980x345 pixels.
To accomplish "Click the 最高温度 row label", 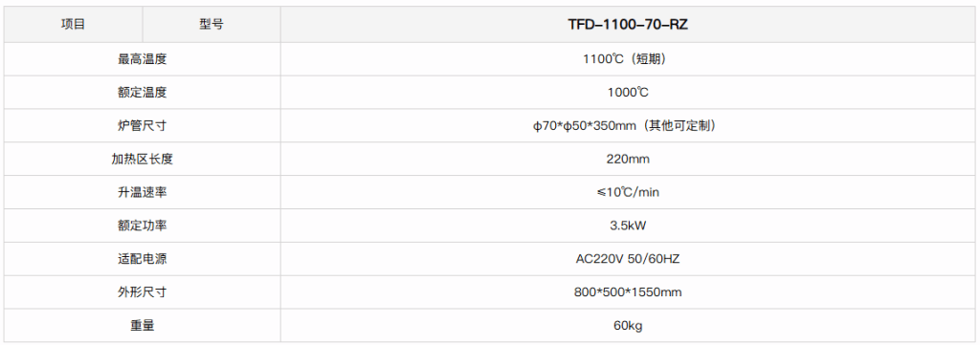I will tap(144, 59).
